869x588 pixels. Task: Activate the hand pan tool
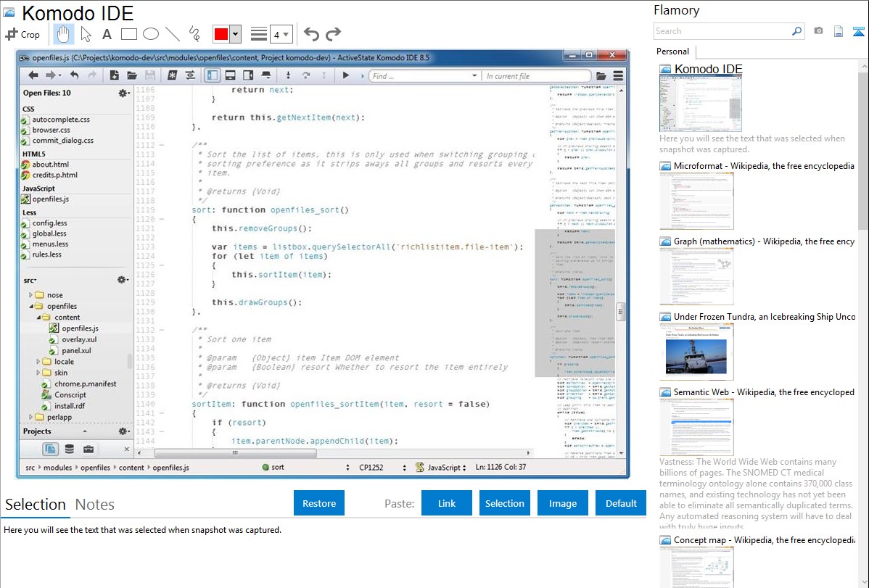pos(63,34)
